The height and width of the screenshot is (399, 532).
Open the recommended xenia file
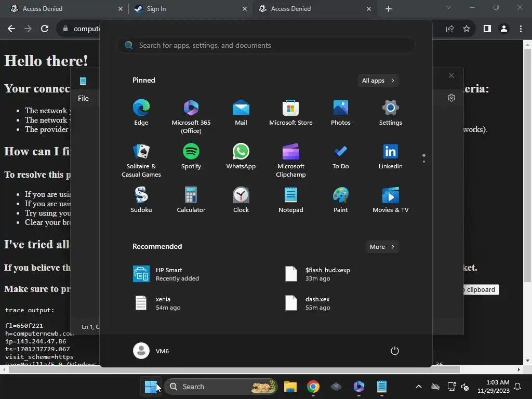[x=158, y=303]
